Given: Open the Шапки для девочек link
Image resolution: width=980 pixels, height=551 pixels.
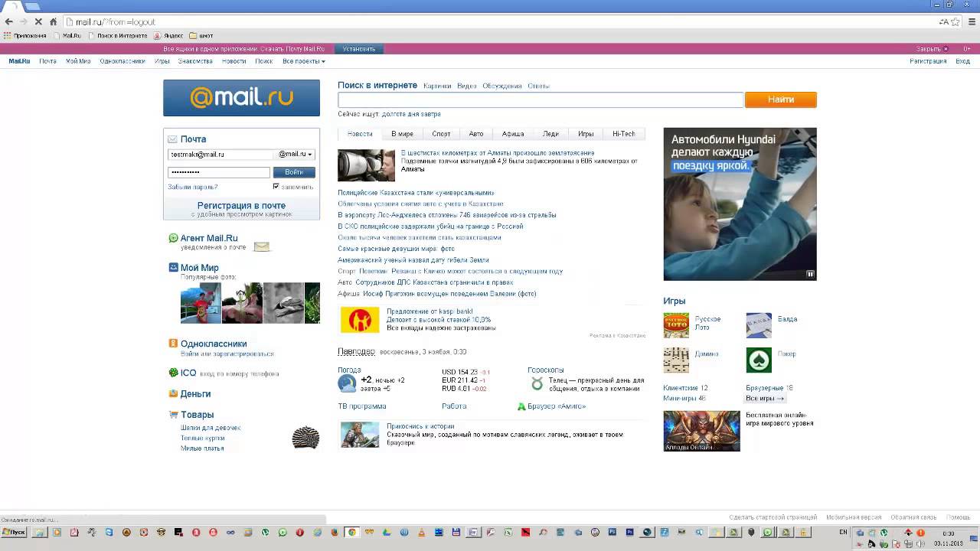Looking at the screenshot, I should [x=211, y=428].
